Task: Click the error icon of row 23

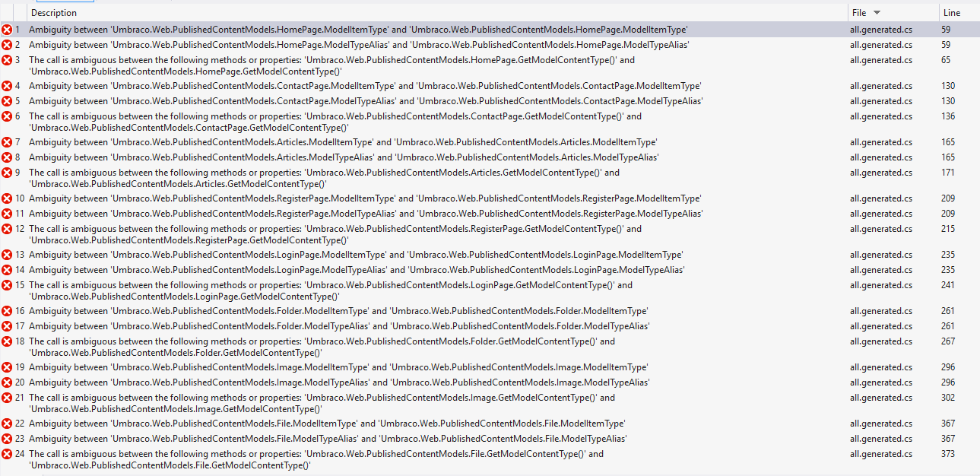Action: 7,439
